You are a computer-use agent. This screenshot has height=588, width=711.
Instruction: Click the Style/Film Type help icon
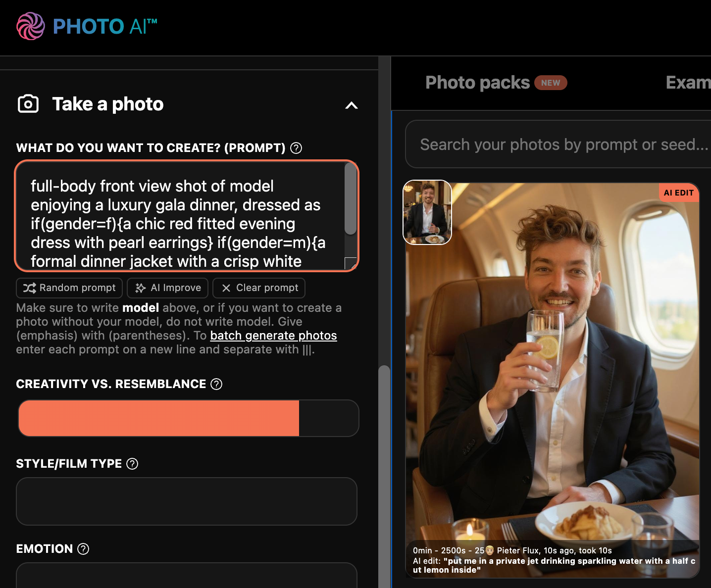(x=132, y=464)
